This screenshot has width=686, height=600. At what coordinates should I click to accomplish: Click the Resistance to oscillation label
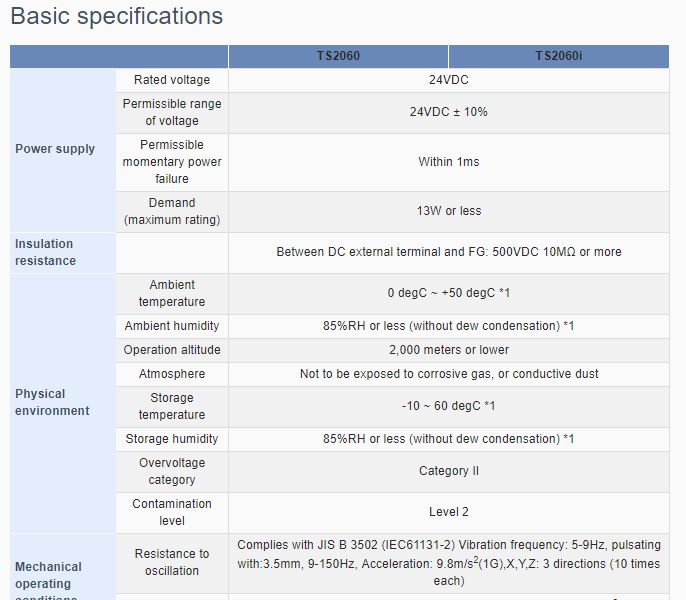172,562
